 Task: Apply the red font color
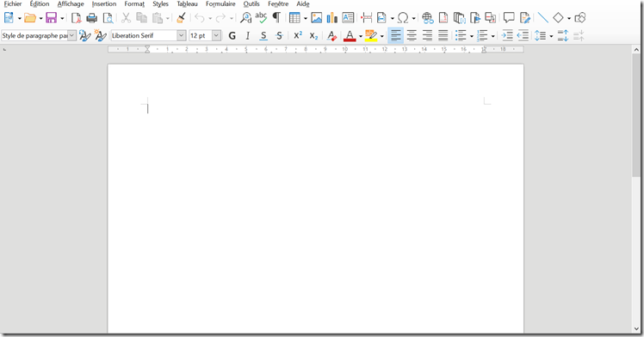coord(350,35)
